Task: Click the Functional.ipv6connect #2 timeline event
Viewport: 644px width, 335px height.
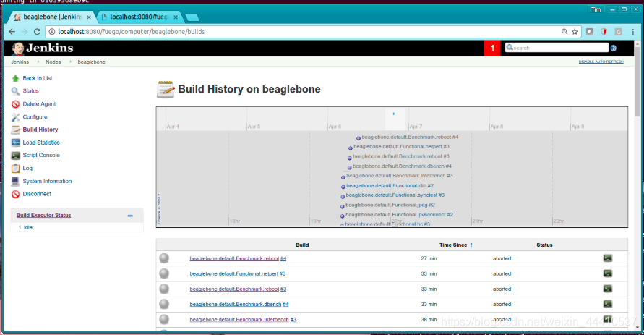Action: coord(399,215)
